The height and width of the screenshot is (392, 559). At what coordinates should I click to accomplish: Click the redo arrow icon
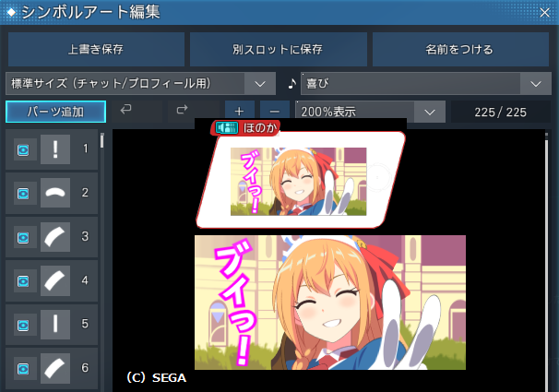(182, 109)
